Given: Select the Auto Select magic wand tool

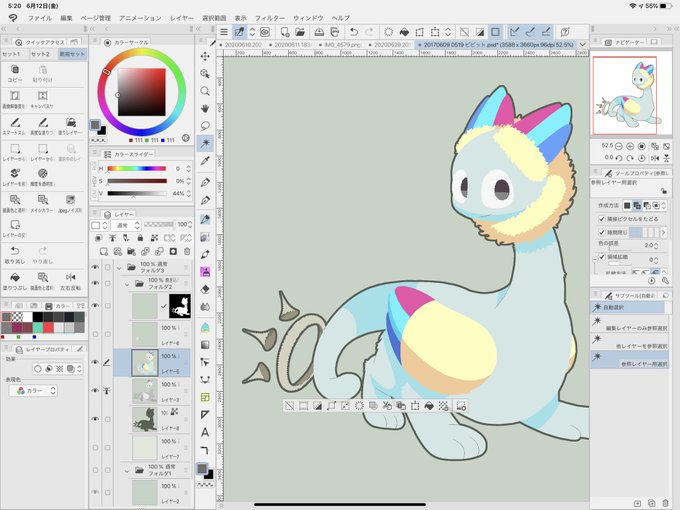Looking at the screenshot, I should tap(205, 143).
